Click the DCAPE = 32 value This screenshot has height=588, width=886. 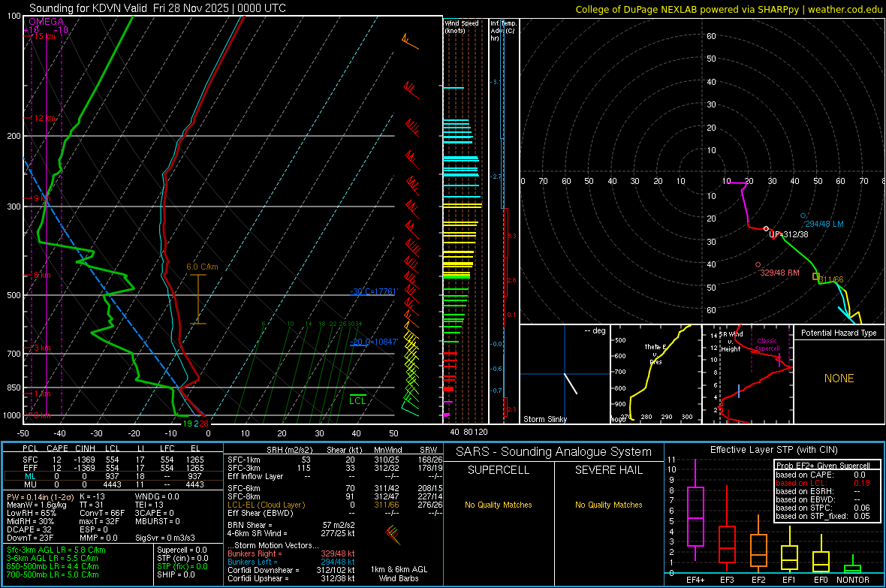pyautogui.click(x=29, y=529)
